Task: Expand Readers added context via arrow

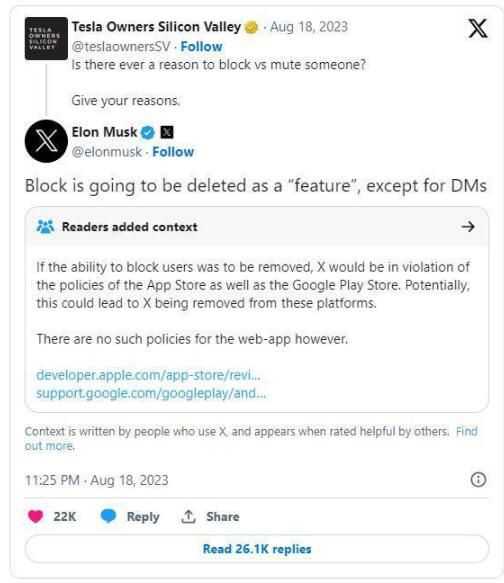Action: click(x=468, y=226)
